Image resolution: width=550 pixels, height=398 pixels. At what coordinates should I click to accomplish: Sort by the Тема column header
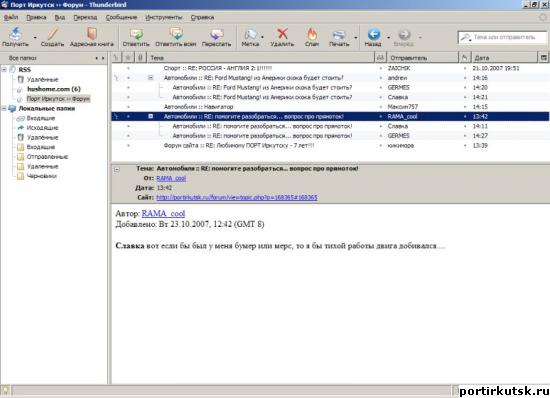pos(261,58)
